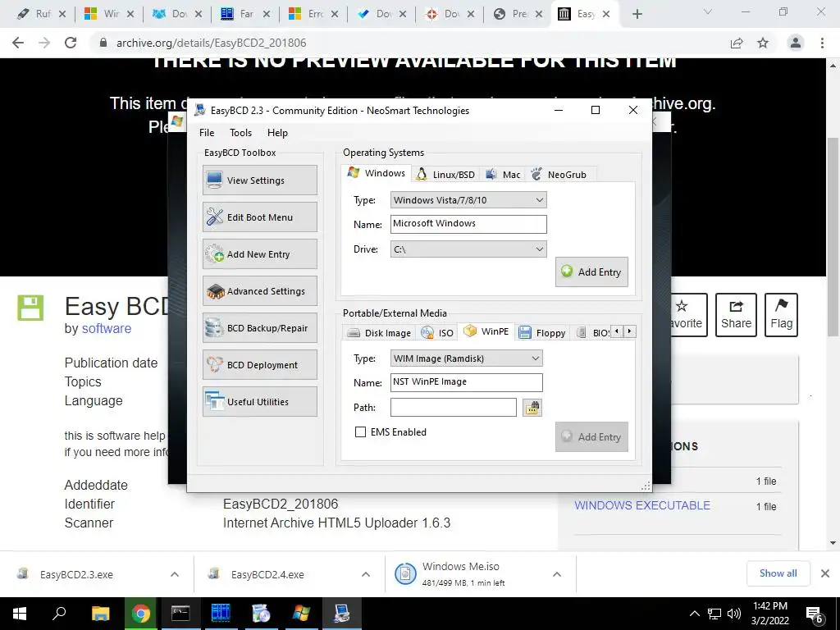The width and height of the screenshot is (840, 630).
Task: Open BCD Backup/Repair section
Action: (x=260, y=328)
